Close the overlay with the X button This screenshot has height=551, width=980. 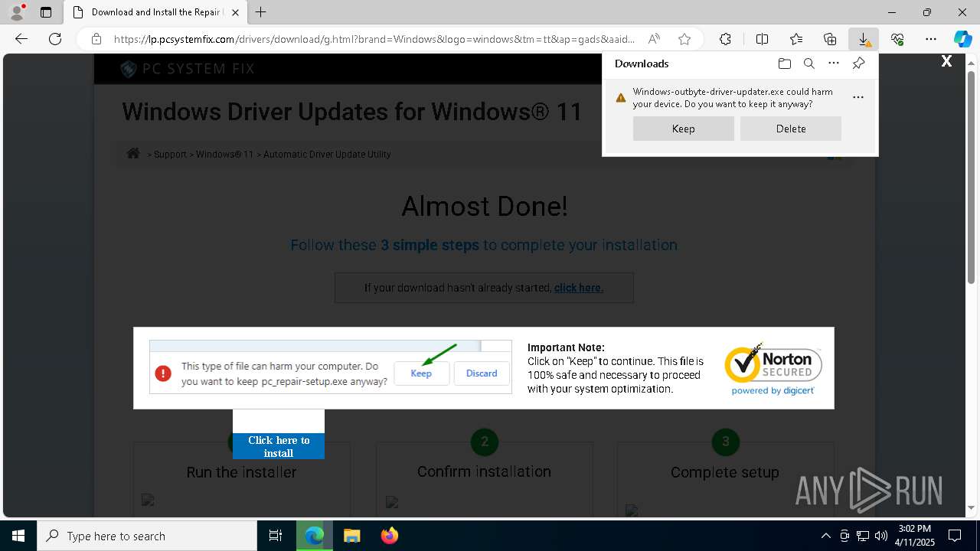pos(946,61)
